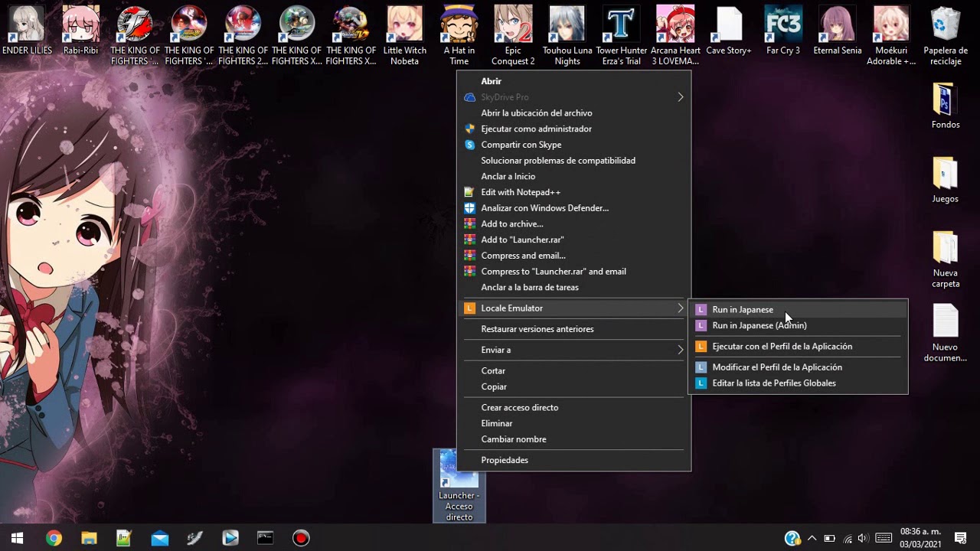Select Run in Japanese
The image size is (980, 551).
click(x=798, y=310)
